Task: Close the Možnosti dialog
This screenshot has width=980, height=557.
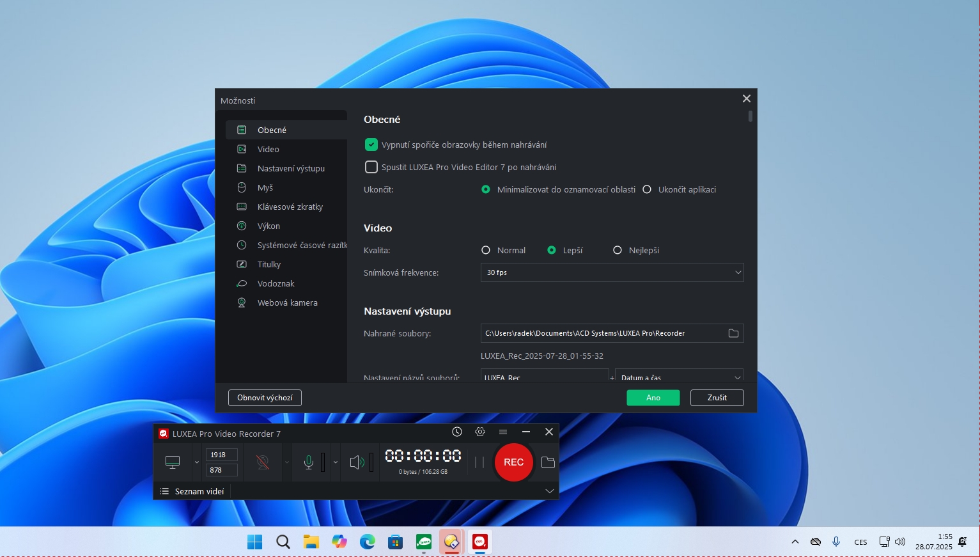Action: tap(746, 98)
